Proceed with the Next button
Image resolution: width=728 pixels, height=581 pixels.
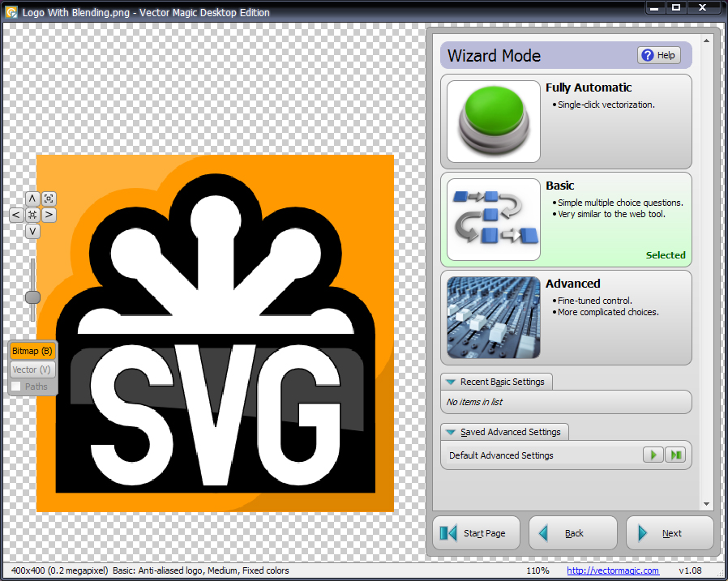(x=670, y=533)
